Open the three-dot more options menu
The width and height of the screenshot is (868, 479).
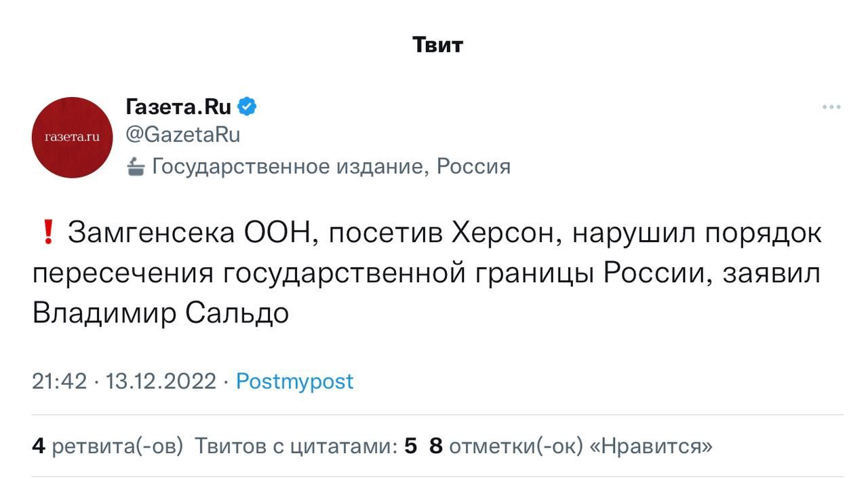(x=831, y=107)
